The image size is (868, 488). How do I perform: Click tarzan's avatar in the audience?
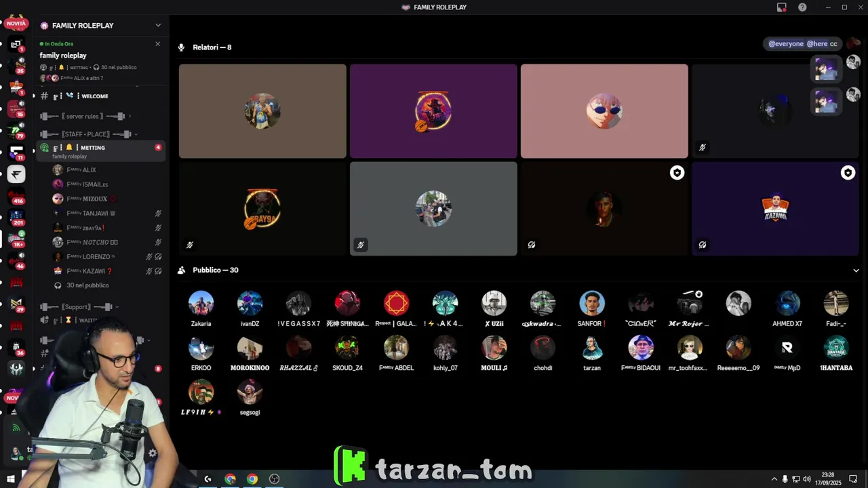tap(591, 347)
